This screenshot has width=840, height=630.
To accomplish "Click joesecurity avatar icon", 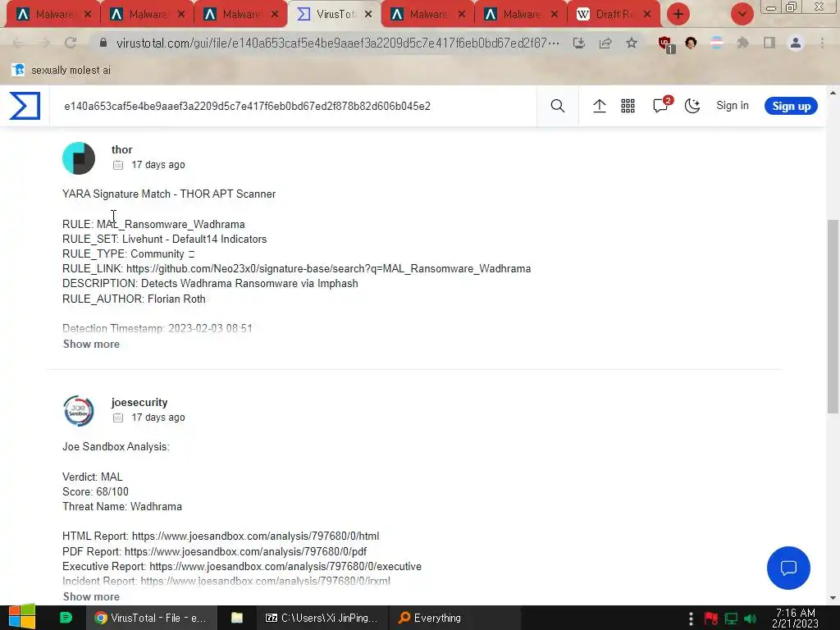I will tap(79, 410).
